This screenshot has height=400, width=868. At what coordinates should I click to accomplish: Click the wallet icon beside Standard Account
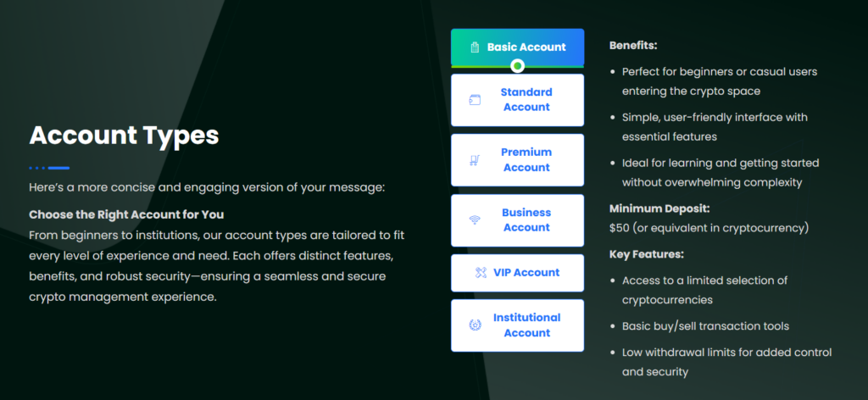(x=475, y=100)
